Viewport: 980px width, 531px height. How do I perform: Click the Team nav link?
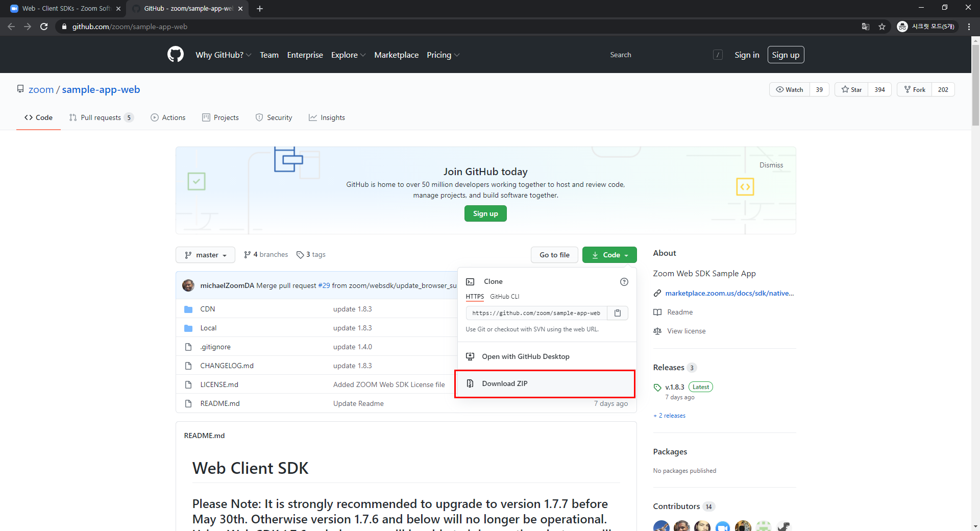[269, 55]
